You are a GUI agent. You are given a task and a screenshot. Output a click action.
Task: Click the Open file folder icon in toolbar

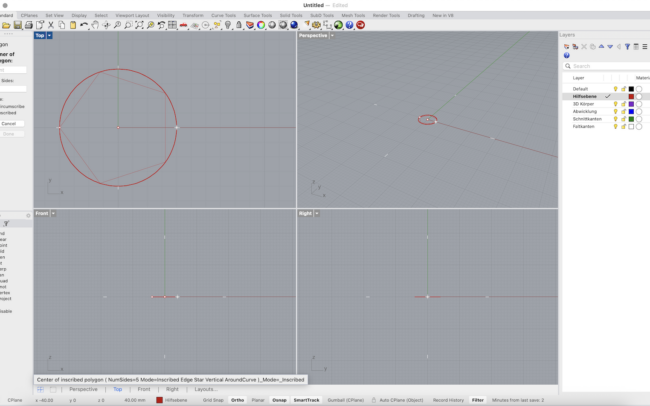6,25
